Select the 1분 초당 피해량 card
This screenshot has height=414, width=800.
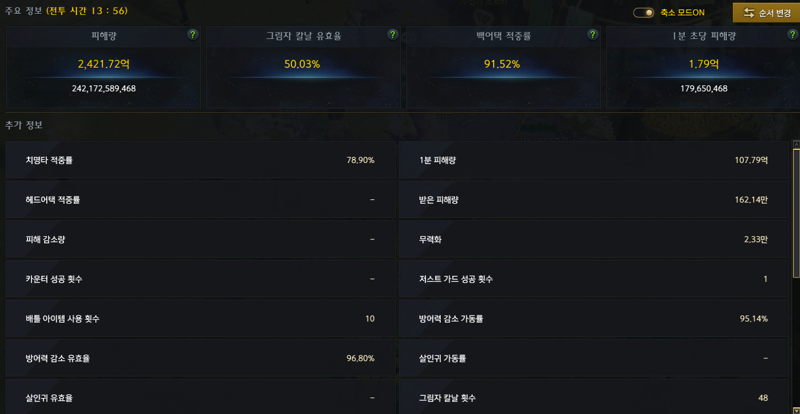click(x=703, y=67)
